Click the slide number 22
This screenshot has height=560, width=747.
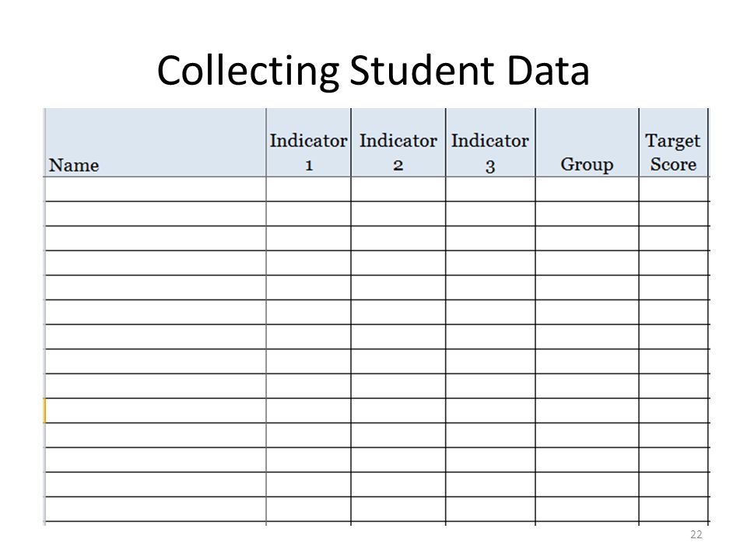(696, 534)
